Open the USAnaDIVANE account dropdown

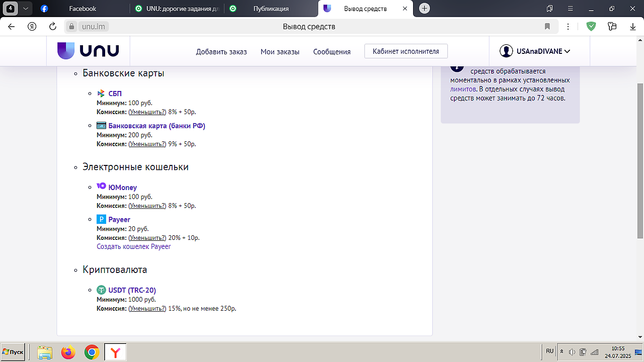(x=543, y=51)
